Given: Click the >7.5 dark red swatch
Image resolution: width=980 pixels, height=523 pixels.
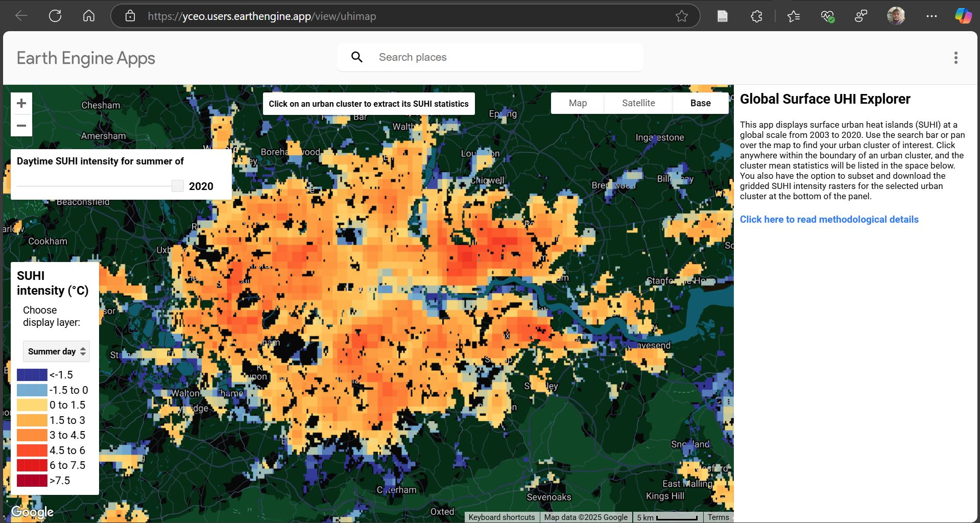Looking at the screenshot, I should pyautogui.click(x=32, y=481).
